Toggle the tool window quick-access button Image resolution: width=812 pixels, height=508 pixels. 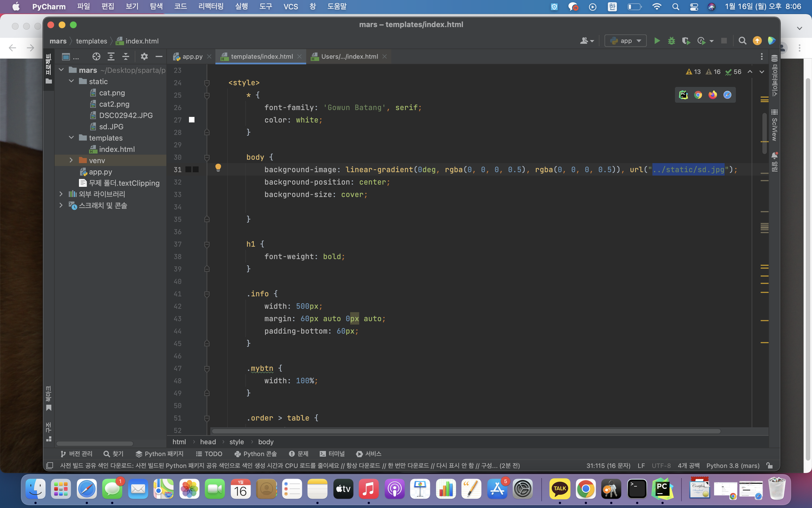(x=50, y=466)
